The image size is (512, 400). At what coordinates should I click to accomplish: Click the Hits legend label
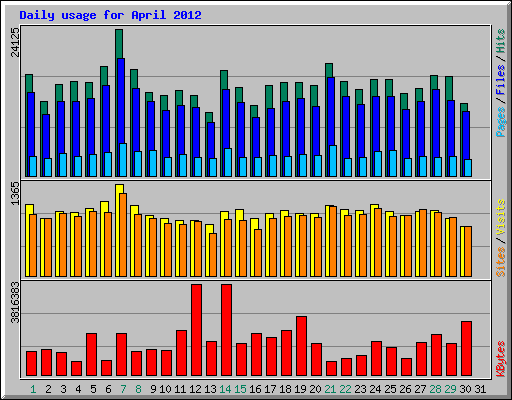501,41
